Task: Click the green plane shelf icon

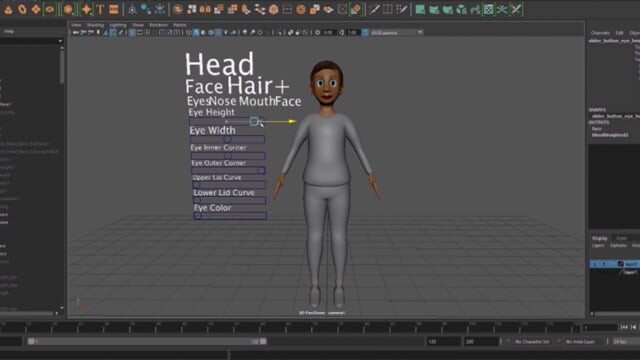Action: click(x=420, y=9)
